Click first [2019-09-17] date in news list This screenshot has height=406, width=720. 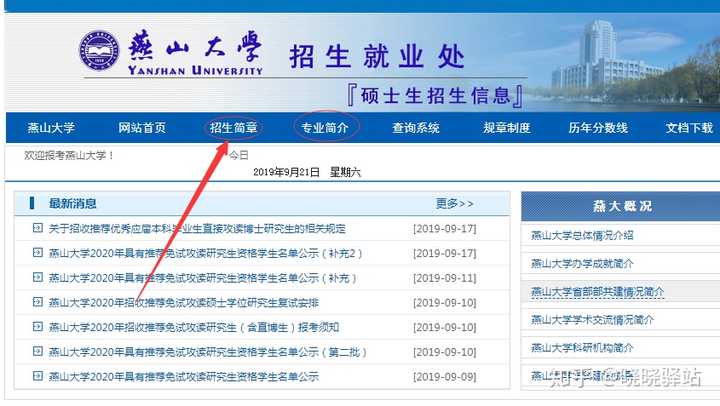[444, 229]
